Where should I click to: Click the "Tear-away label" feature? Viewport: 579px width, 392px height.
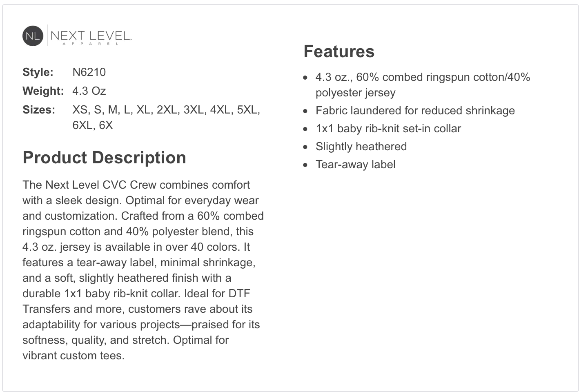point(355,165)
